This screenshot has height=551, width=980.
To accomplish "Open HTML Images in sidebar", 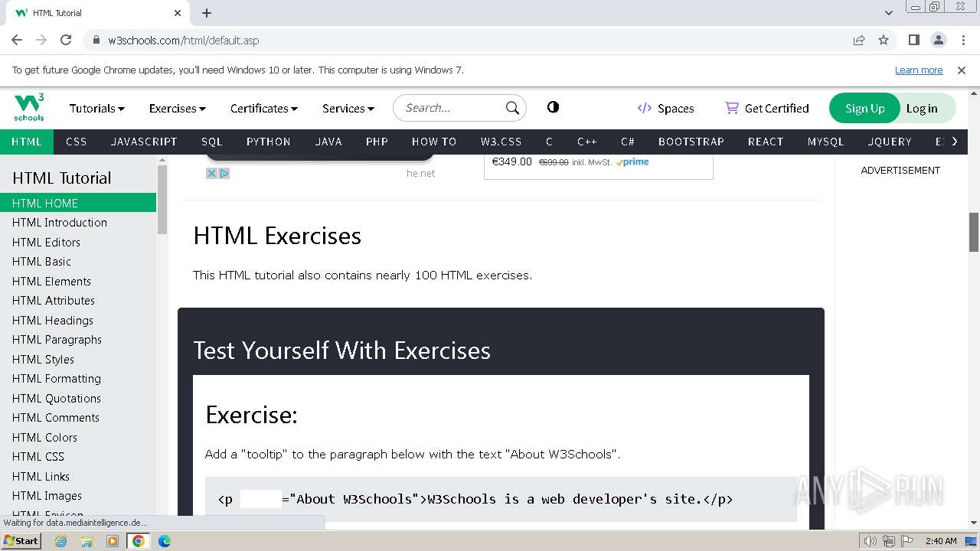I will [78, 495].
